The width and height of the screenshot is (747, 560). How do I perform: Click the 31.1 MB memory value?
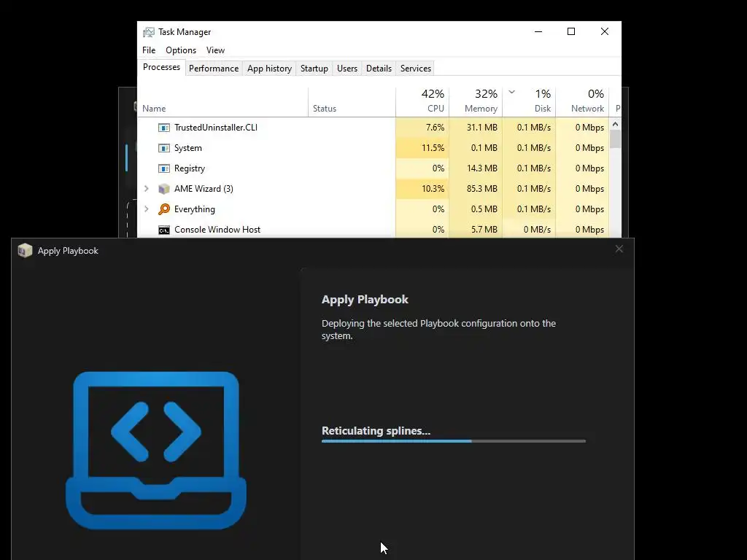pyautogui.click(x=481, y=128)
